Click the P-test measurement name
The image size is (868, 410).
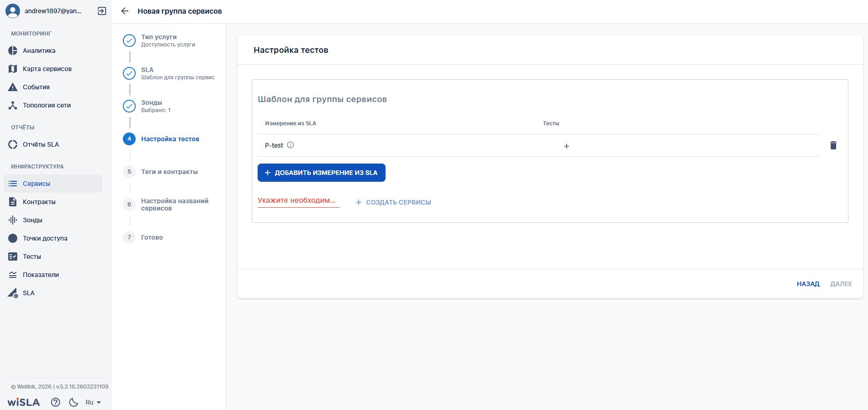click(274, 145)
